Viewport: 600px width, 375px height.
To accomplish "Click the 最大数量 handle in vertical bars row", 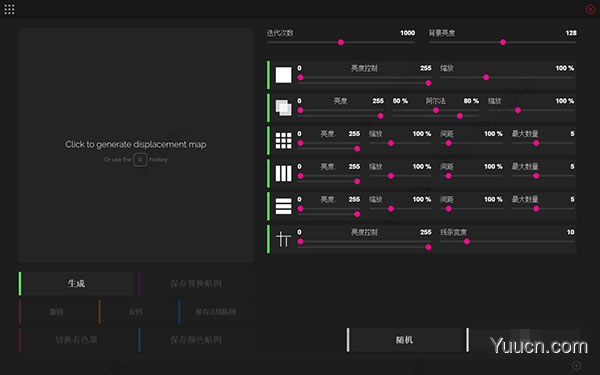I will click(x=536, y=176).
